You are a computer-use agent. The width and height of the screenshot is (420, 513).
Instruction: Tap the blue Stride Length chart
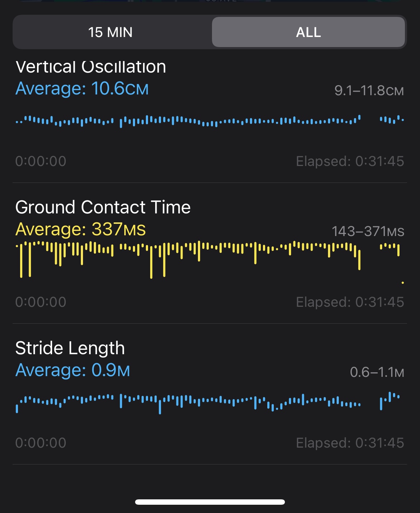click(210, 403)
